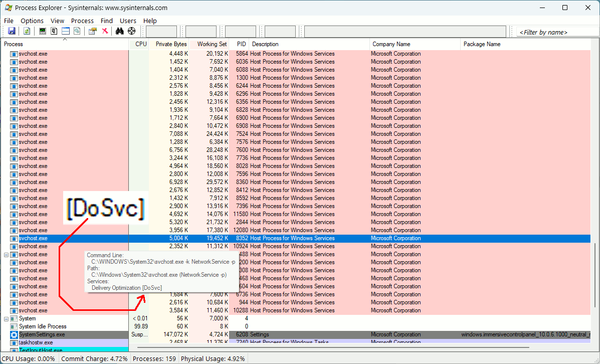Click the icon of svchost.exe PID 8352
This screenshot has height=364, width=600.
pyautogui.click(x=14, y=239)
